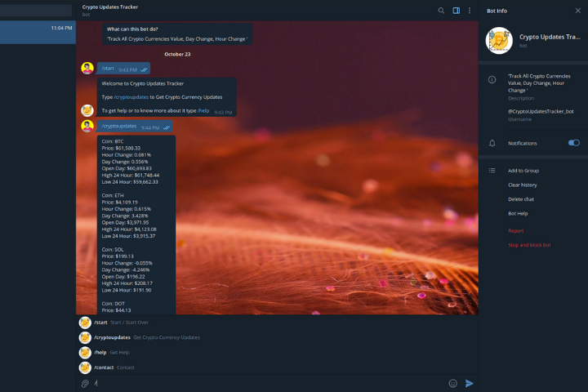The image size is (588, 392).
Task: Click the notifications bell icon
Action: 492,143
